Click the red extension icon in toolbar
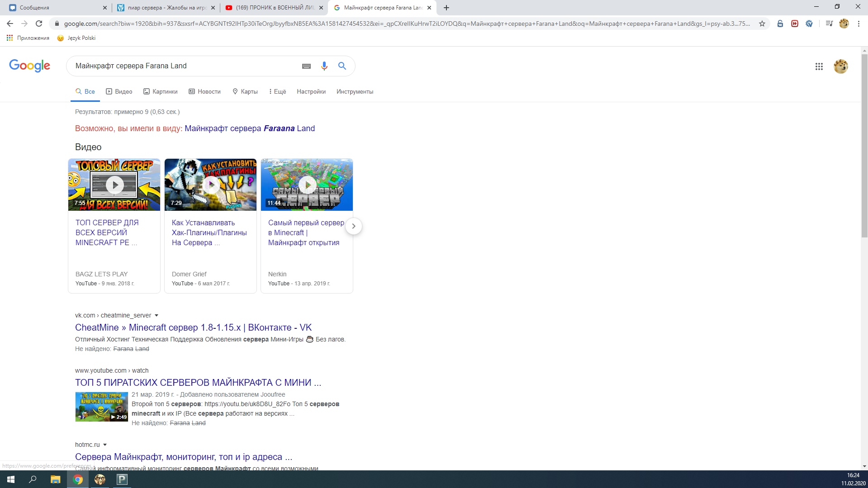Screen dimensions: 868x488 (795, 24)
